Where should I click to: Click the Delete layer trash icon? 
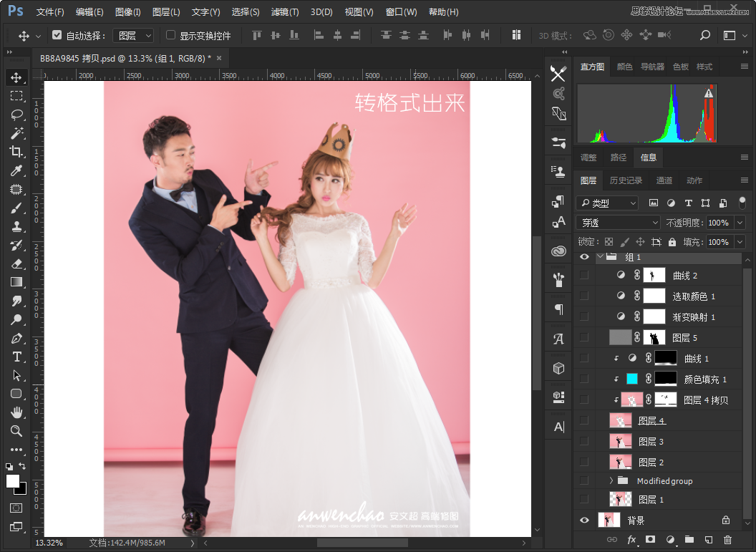728,541
